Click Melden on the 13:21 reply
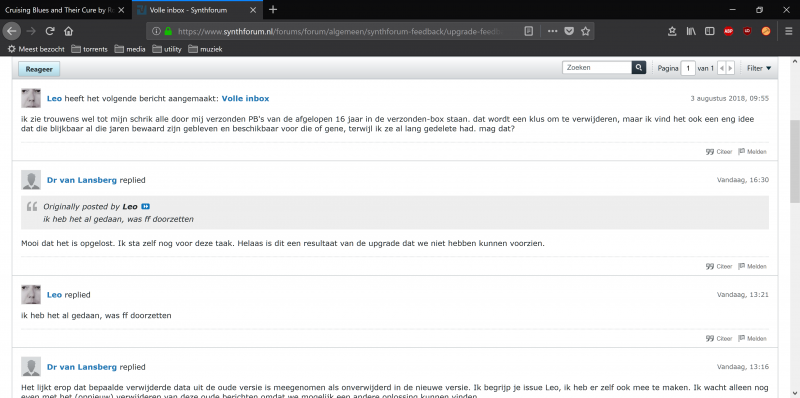800x398 pixels. [x=753, y=338]
